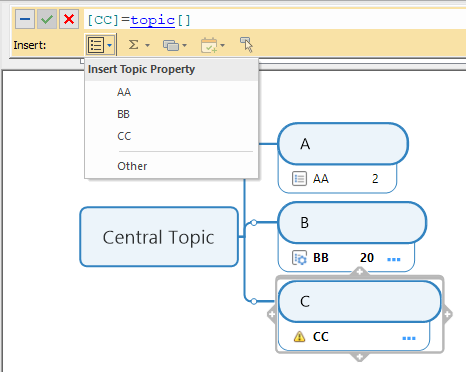Collapse branch circle on topic C connector
This screenshot has height=372, width=466.
[x=254, y=301]
